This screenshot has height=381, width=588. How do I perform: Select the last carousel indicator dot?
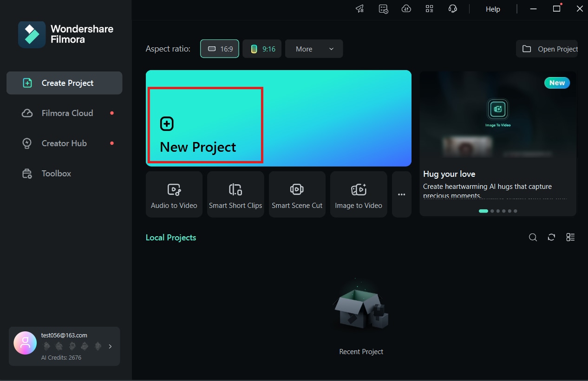[516, 211]
